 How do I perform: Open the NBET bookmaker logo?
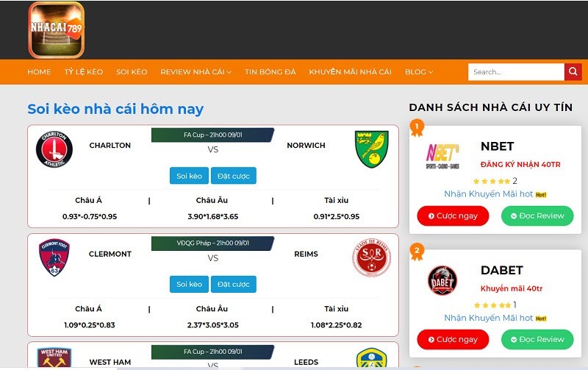(x=442, y=155)
